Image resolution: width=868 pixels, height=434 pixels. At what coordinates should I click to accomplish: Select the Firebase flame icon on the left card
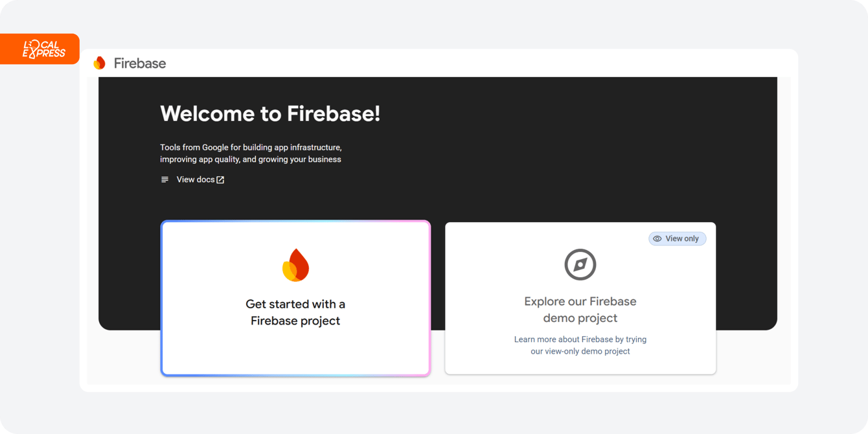click(295, 264)
